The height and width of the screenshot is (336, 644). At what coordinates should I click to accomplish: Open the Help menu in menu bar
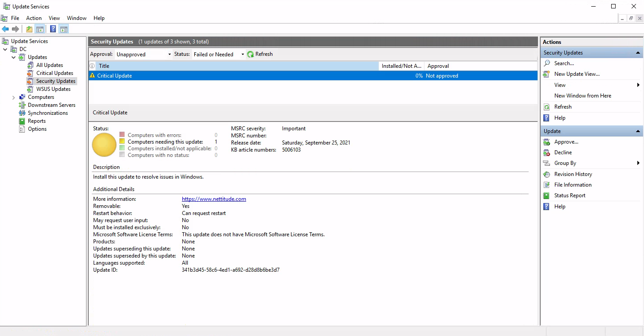coord(99,18)
